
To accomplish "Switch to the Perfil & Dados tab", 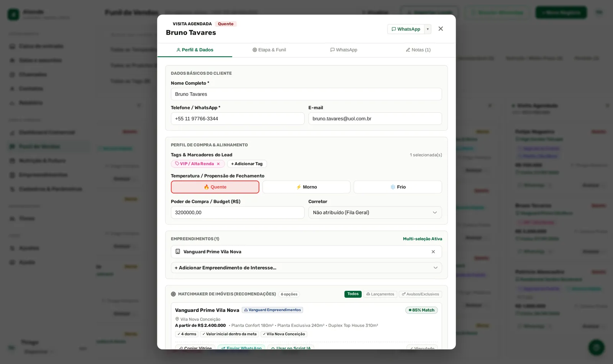I will 195,50.
